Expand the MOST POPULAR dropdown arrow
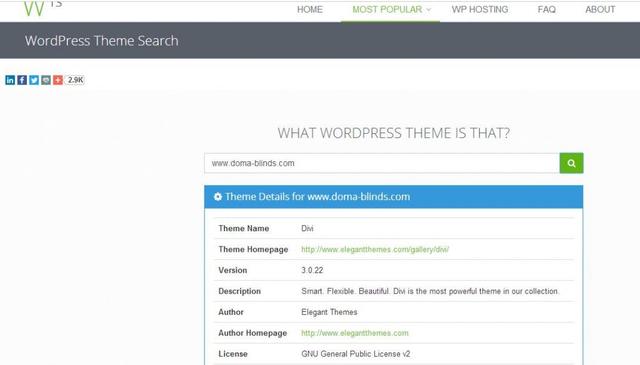640x365 pixels. [x=429, y=10]
